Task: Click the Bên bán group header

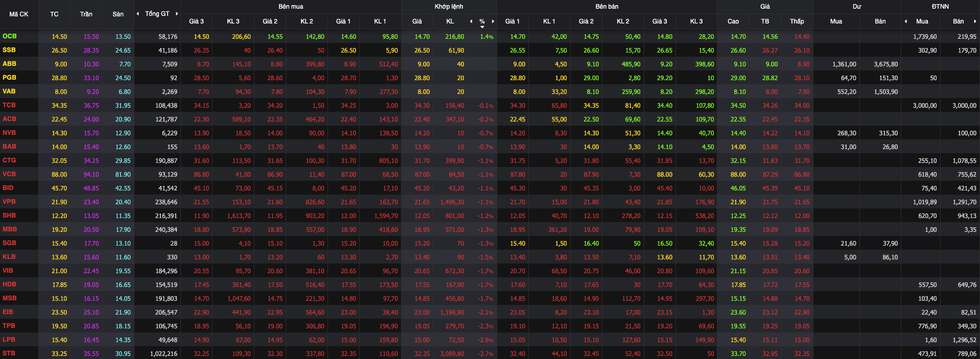Action: 606,7
